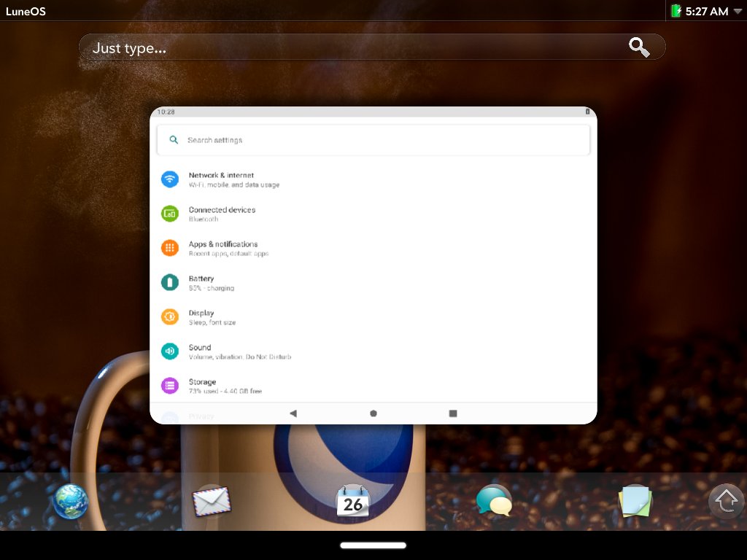Screen dimensions: 747x560
Task: Click the battery indicator in Android card status bar
Action: (587, 112)
